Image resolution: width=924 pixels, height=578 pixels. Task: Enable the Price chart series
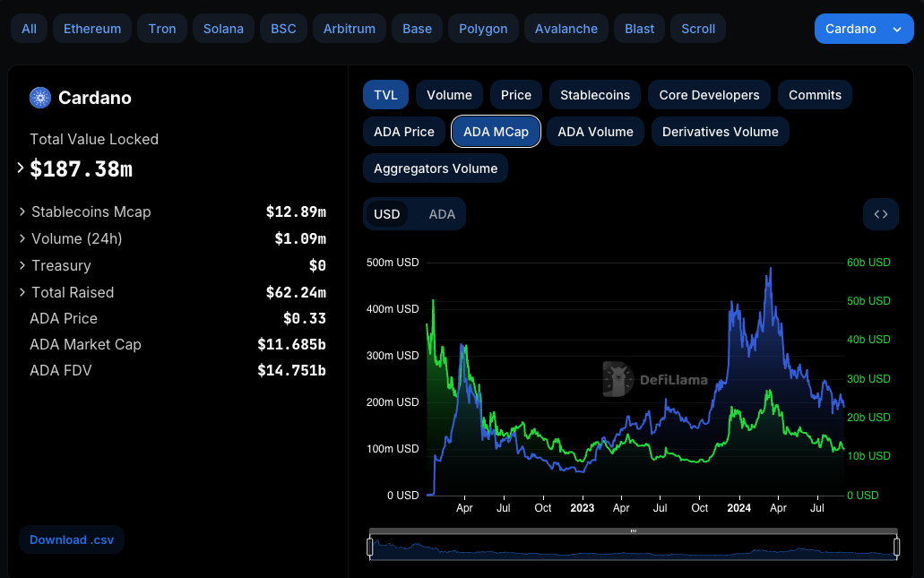tap(516, 95)
